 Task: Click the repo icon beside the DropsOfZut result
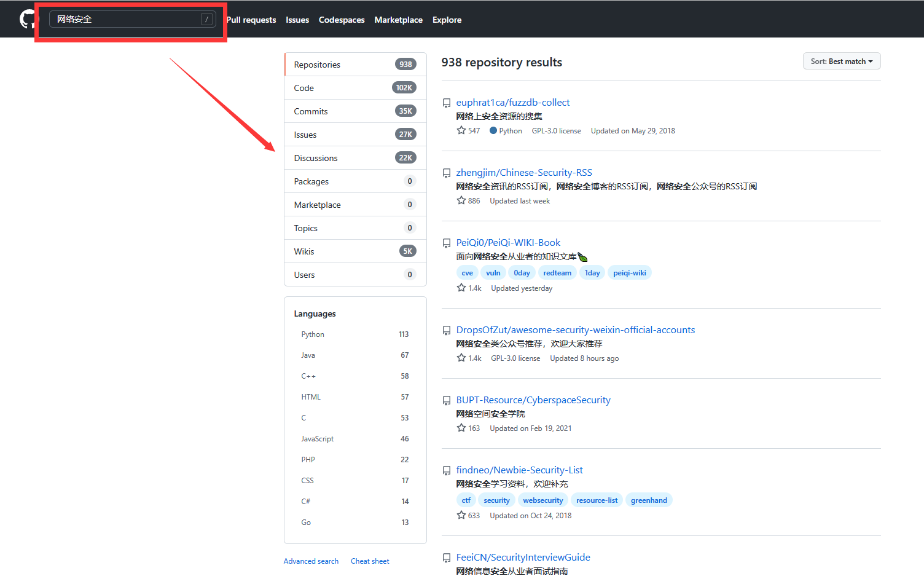[447, 330]
